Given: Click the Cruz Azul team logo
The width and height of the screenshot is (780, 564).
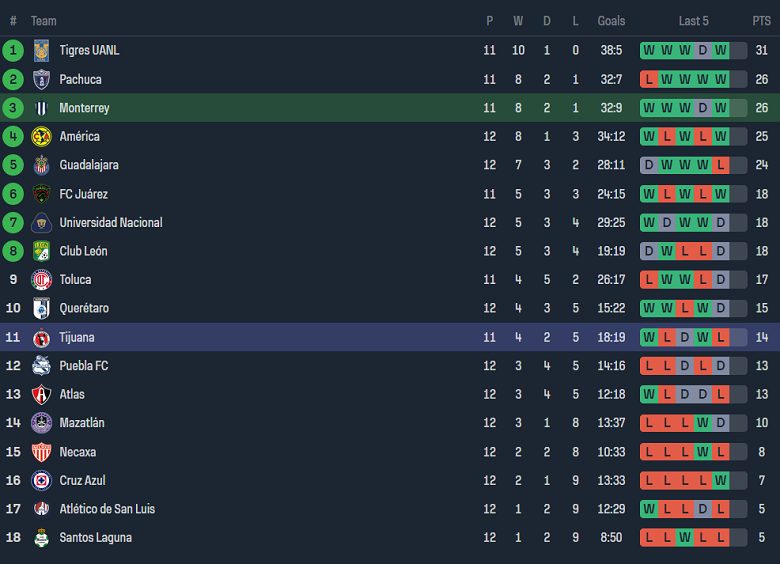Looking at the screenshot, I should [x=41, y=481].
